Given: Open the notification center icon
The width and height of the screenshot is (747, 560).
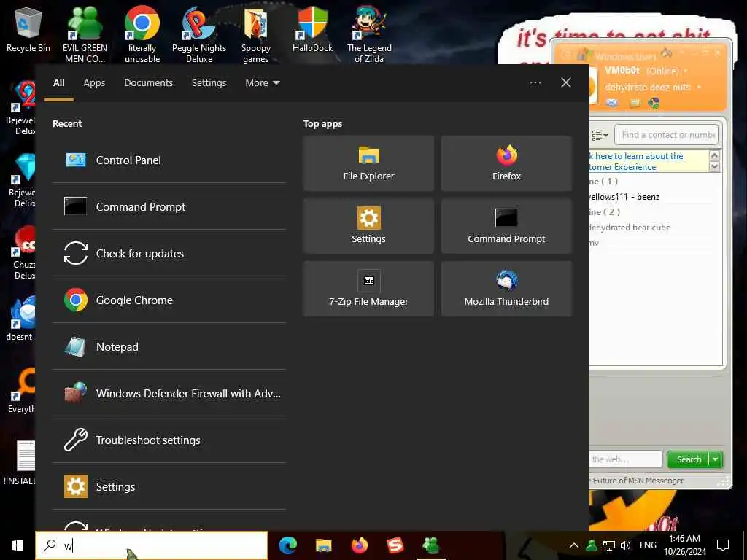Looking at the screenshot, I should click(x=723, y=545).
